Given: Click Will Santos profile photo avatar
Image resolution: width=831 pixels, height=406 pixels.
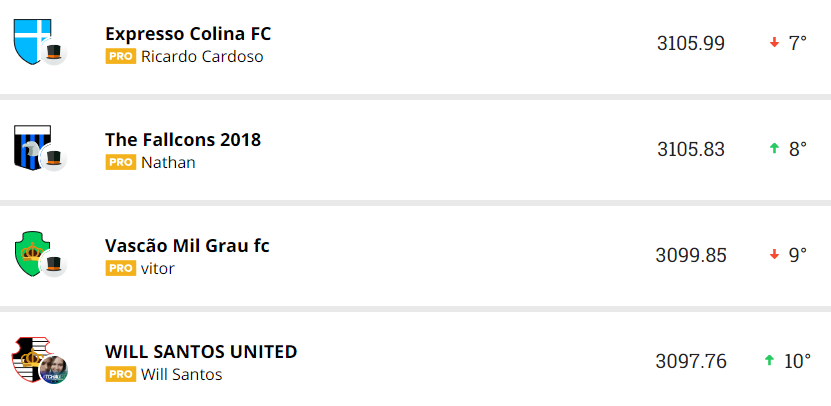Looking at the screenshot, I should [x=54, y=370].
